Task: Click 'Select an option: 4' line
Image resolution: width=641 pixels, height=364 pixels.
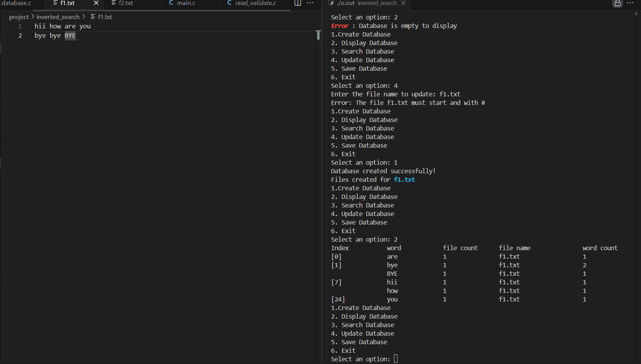Action: pos(364,85)
